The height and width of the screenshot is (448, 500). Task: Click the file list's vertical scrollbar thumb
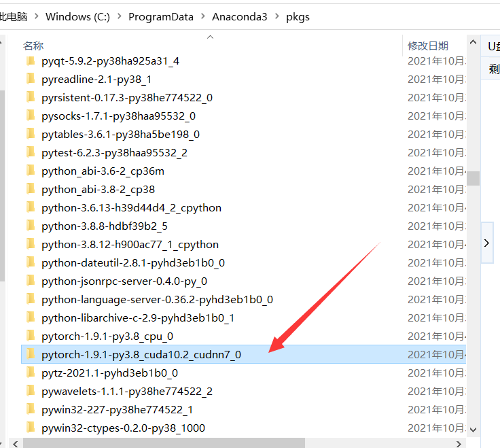pos(474,178)
